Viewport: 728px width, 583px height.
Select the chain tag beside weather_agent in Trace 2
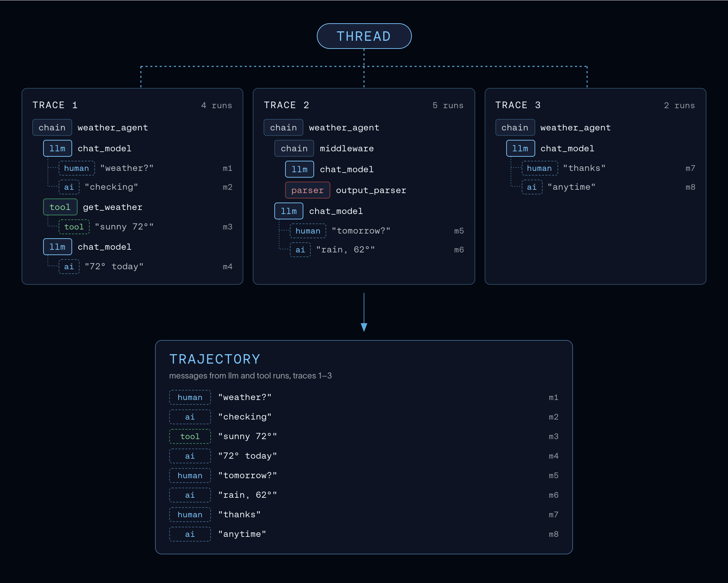click(283, 127)
